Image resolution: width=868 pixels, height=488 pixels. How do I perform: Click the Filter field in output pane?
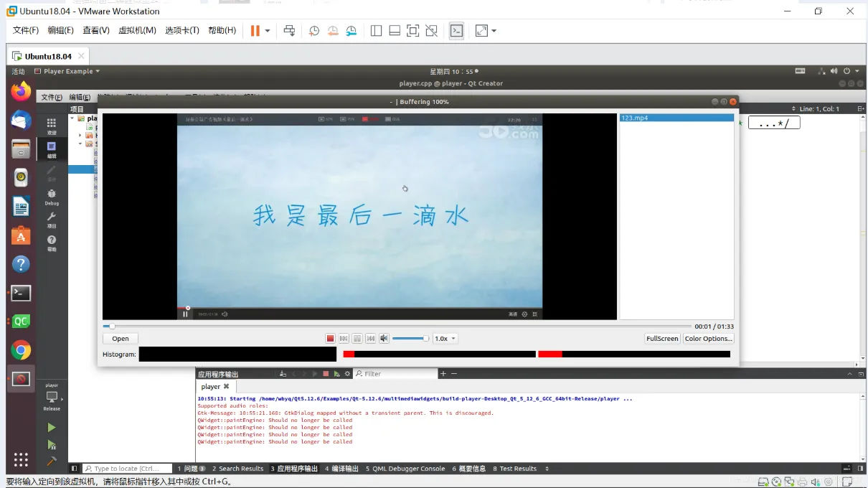click(395, 374)
